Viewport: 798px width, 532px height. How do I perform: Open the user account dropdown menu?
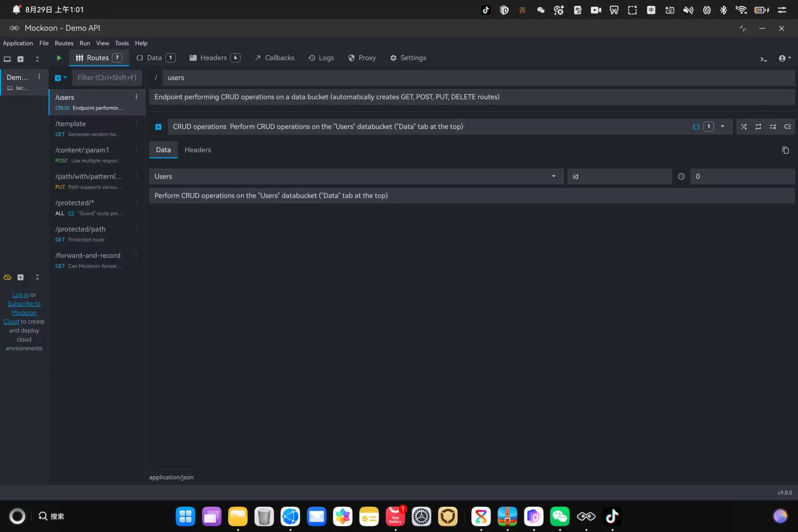(785, 59)
